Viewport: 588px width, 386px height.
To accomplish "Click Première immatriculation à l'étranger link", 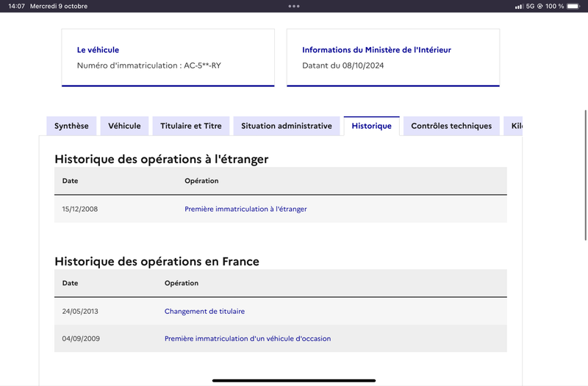I will pos(245,209).
